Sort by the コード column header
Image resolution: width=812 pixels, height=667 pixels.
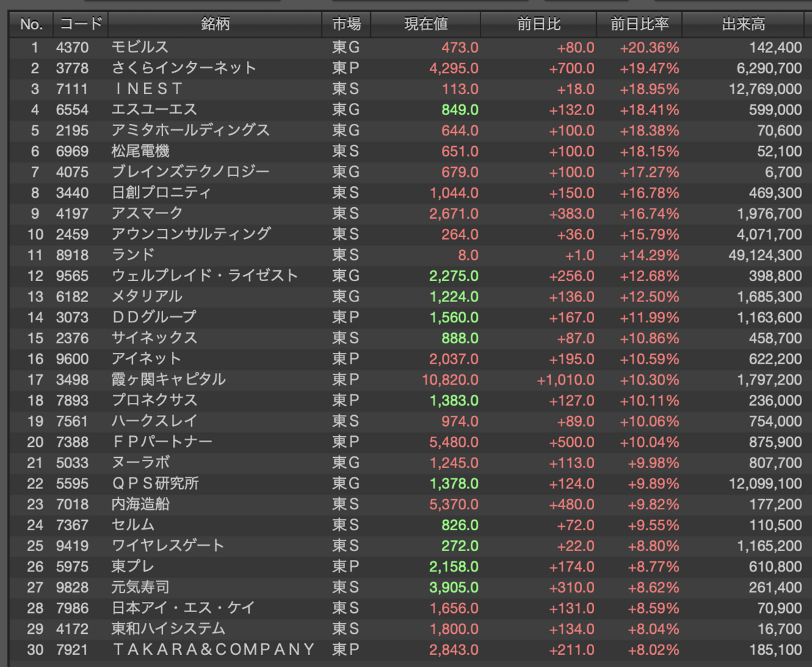pos(81,24)
